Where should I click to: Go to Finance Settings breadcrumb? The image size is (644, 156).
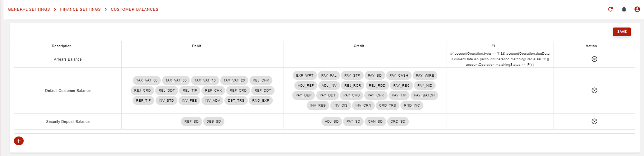(x=80, y=9)
